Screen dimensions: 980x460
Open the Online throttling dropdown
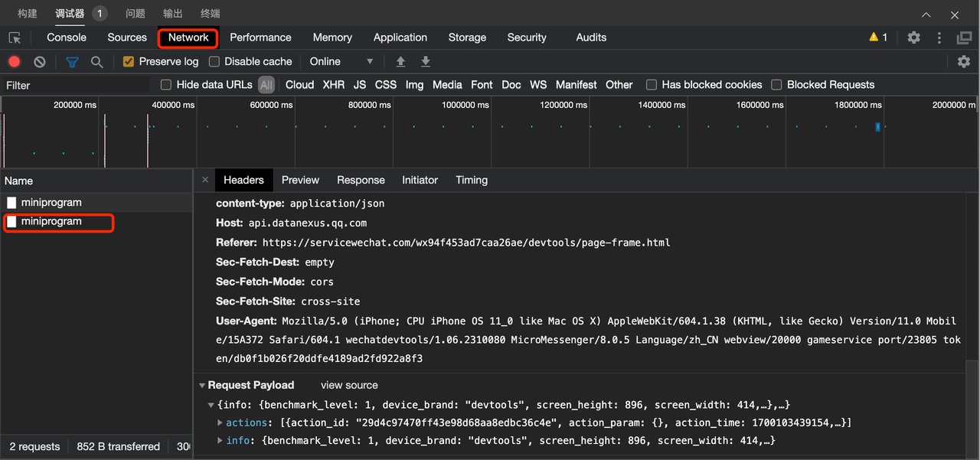click(x=341, y=62)
